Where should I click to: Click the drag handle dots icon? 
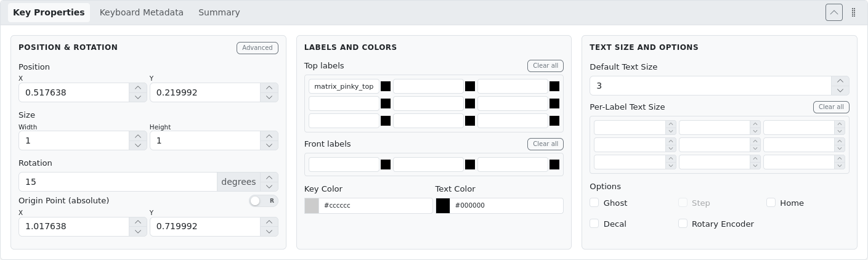click(x=853, y=12)
